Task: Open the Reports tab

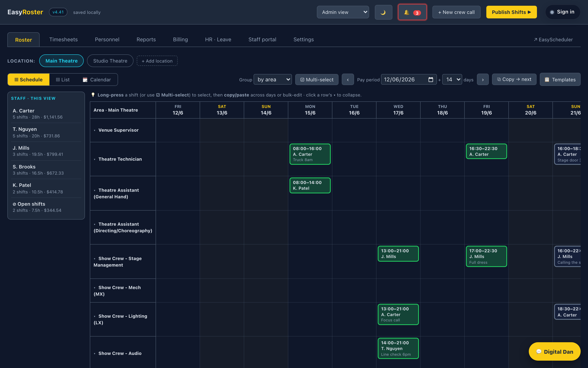Action: [x=146, y=39]
